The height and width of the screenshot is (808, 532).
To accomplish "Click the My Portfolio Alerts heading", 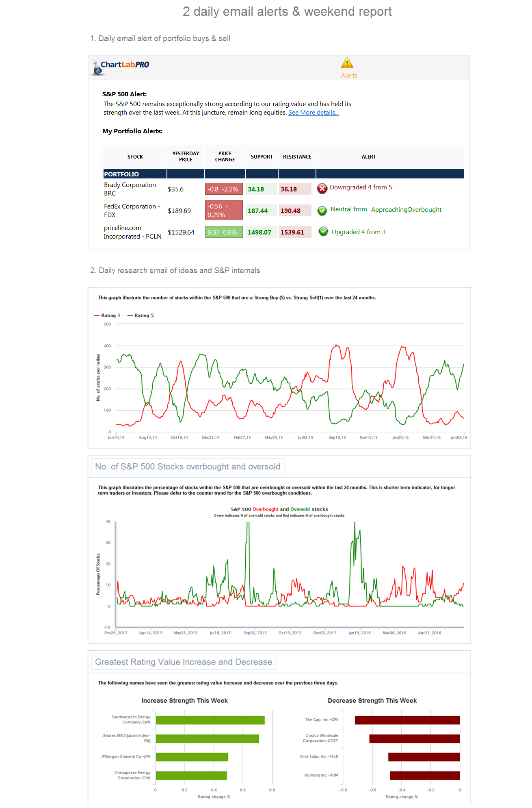I will (132, 131).
